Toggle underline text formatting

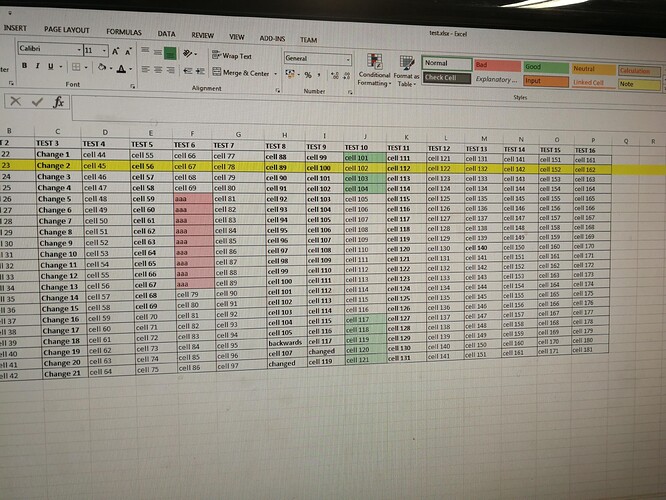pyautogui.click(x=50, y=67)
